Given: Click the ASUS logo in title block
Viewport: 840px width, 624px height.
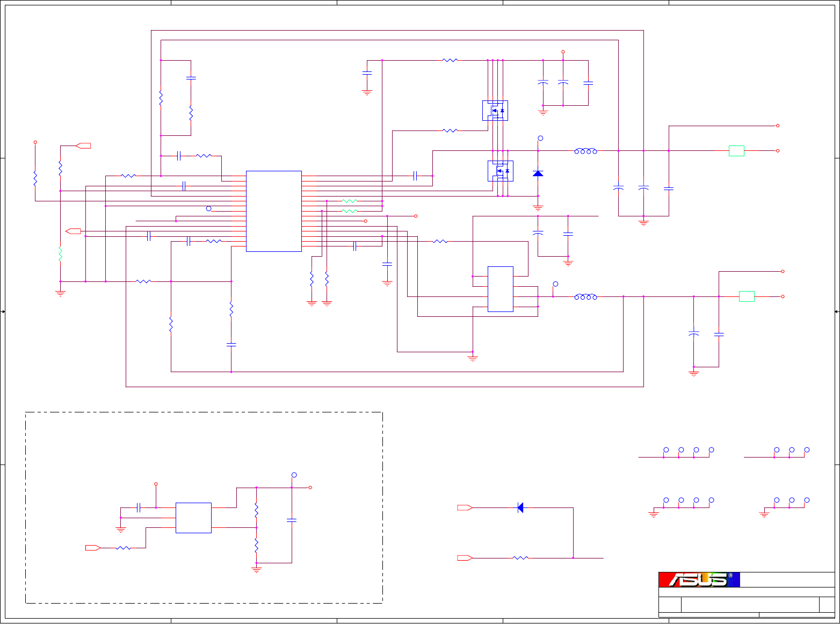Looking at the screenshot, I should click(x=699, y=580).
